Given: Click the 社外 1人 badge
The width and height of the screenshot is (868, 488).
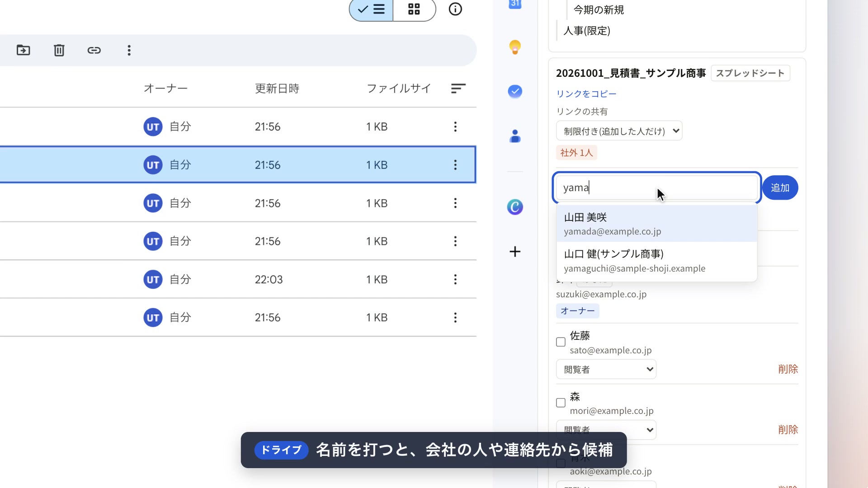Looking at the screenshot, I should coord(576,153).
